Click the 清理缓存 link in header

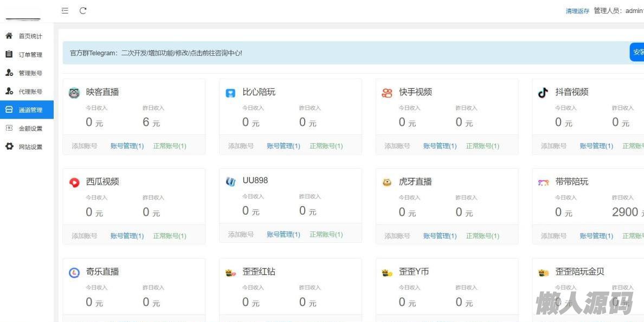(577, 11)
